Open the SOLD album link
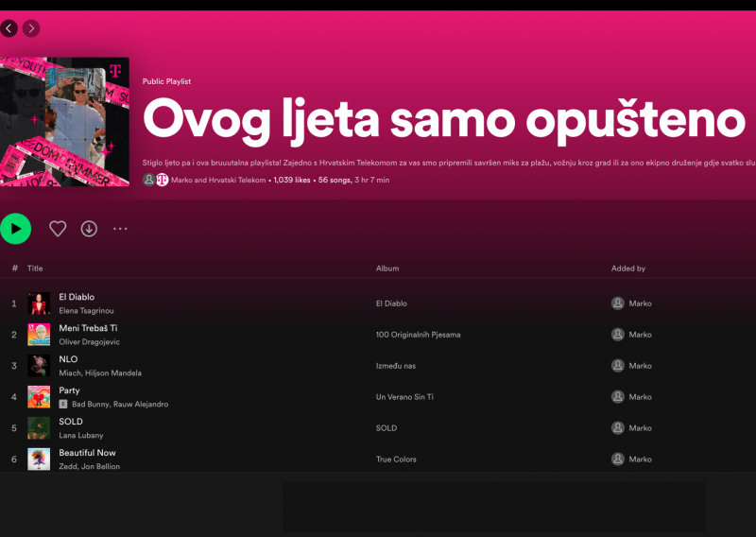 (x=387, y=428)
